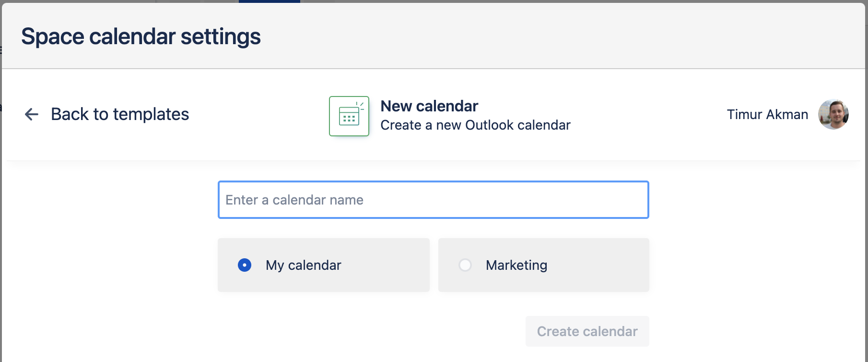
Task: Click the Marketing option tile
Action: tap(543, 265)
